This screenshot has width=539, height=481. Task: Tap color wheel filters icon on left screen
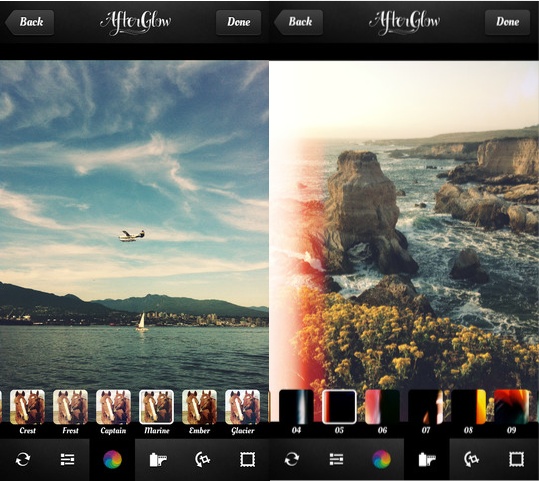click(112, 459)
